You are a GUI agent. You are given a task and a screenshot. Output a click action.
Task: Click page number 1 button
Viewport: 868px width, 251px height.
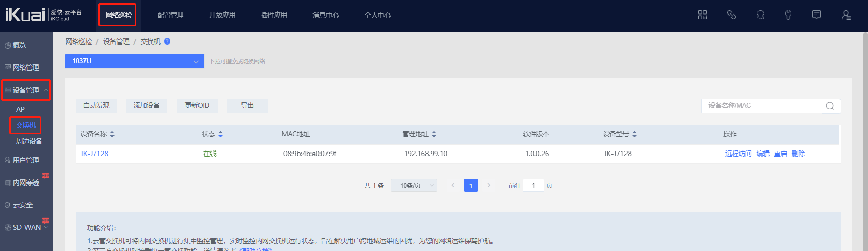pos(471,185)
